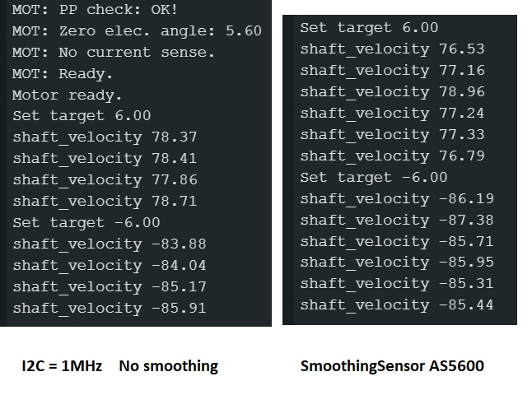Click the 'MOT: PP check: OK!' line
Viewport: 532px width, 409px height.
coord(95,10)
